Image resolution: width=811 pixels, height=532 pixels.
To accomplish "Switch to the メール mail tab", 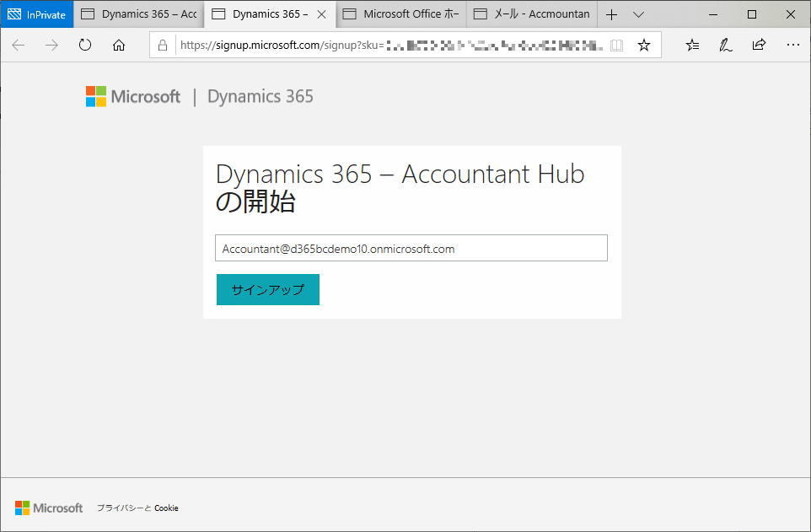I will (x=532, y=14).
